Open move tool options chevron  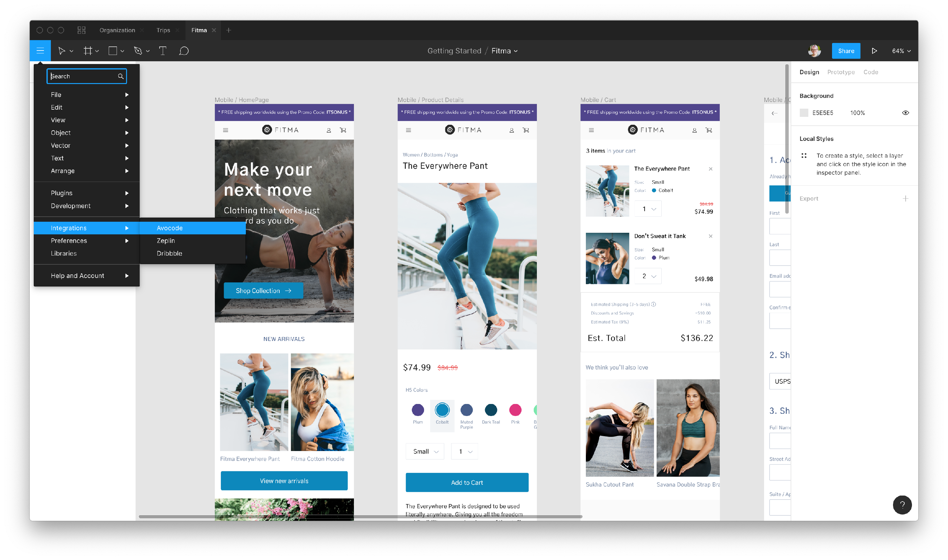tap(71, 51)
